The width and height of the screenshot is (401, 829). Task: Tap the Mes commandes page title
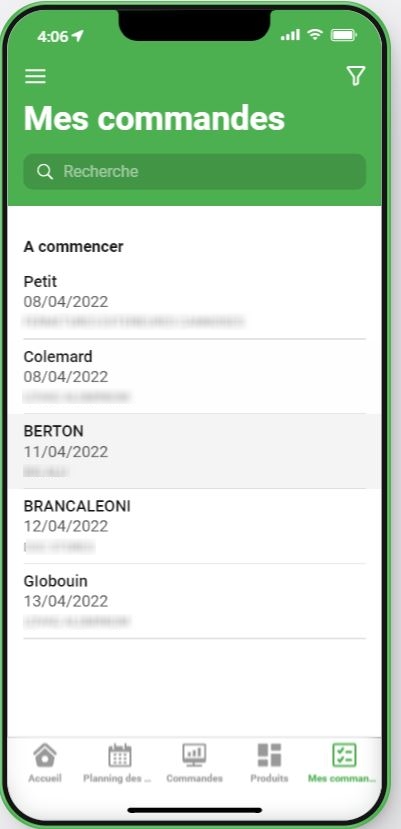(x=154, y=118)
